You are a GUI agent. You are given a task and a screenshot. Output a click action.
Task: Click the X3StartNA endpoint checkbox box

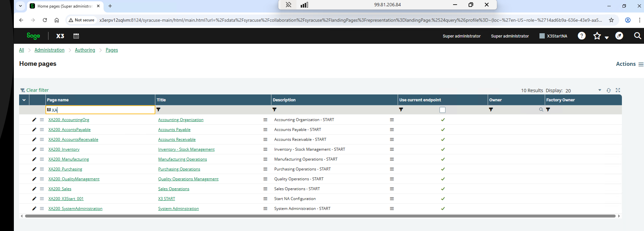[x=542, y=36]
